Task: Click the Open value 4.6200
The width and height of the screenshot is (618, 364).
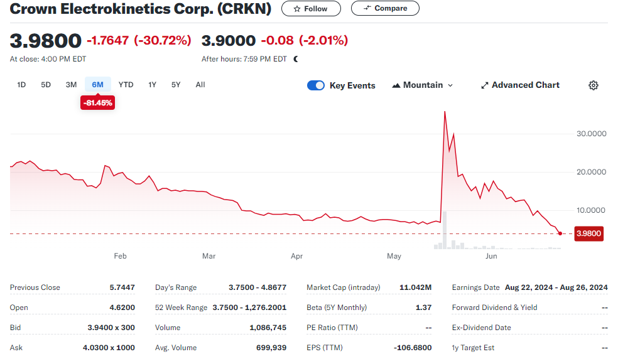Action: pyautogui.click(x=122, y=308)
